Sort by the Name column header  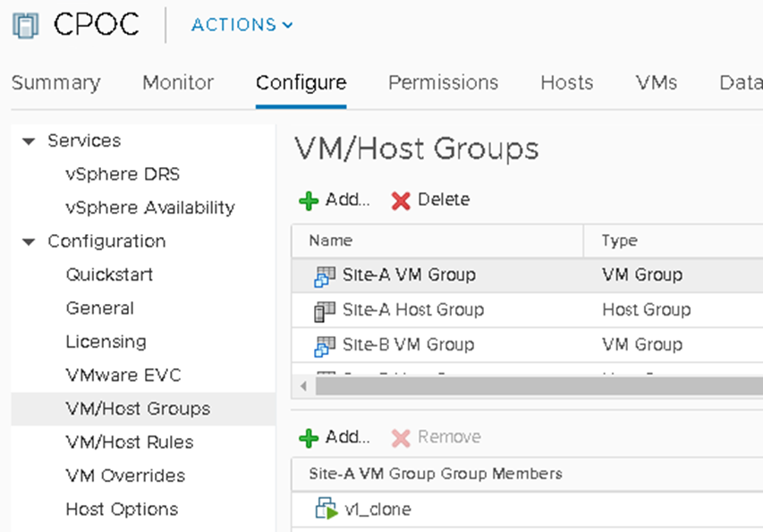coord(331,241)
